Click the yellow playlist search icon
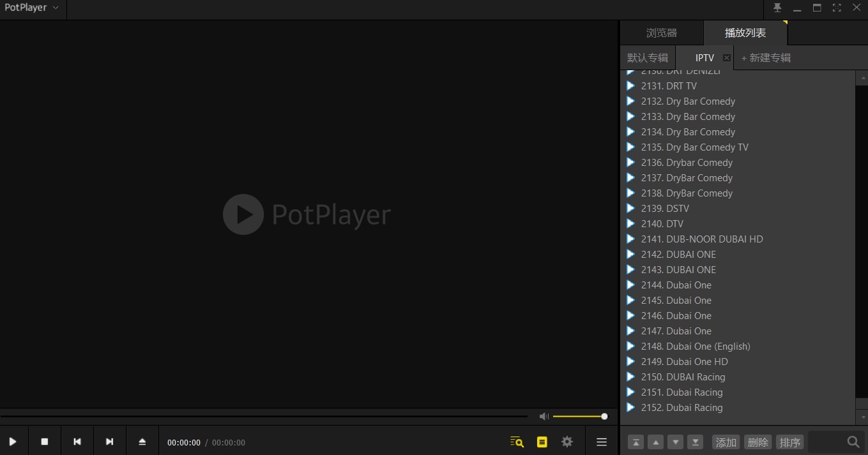868x455 pixels. click(516, 441)
